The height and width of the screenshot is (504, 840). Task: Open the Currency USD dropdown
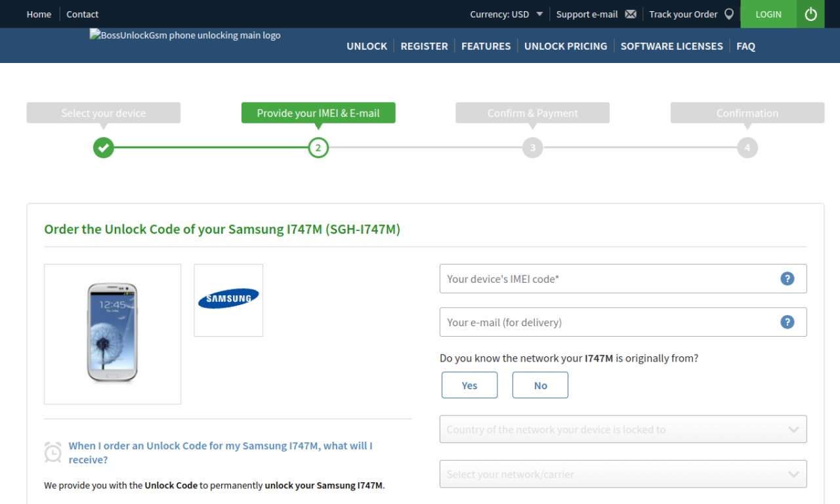click(507, 14)
